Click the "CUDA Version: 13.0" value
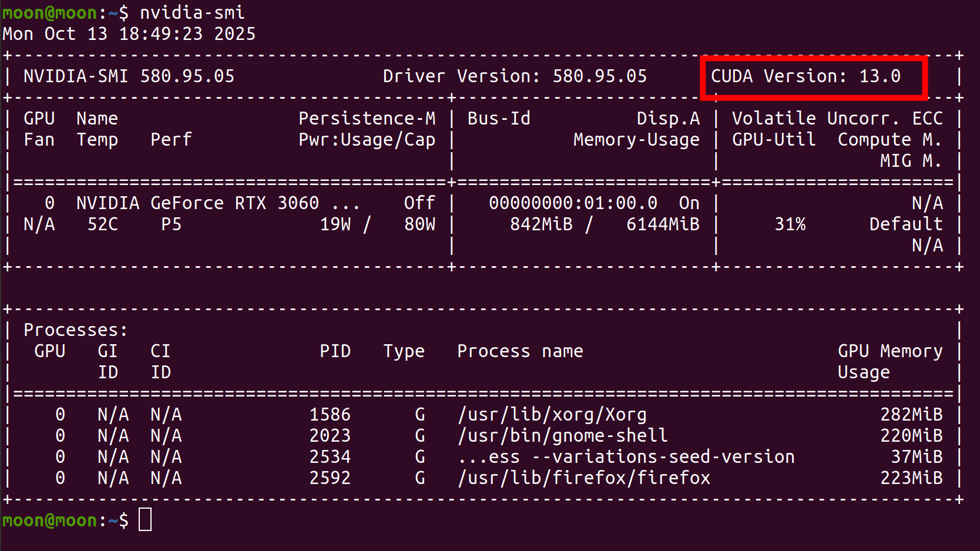Viewport: 980px width, 551px height. (806, 76)
